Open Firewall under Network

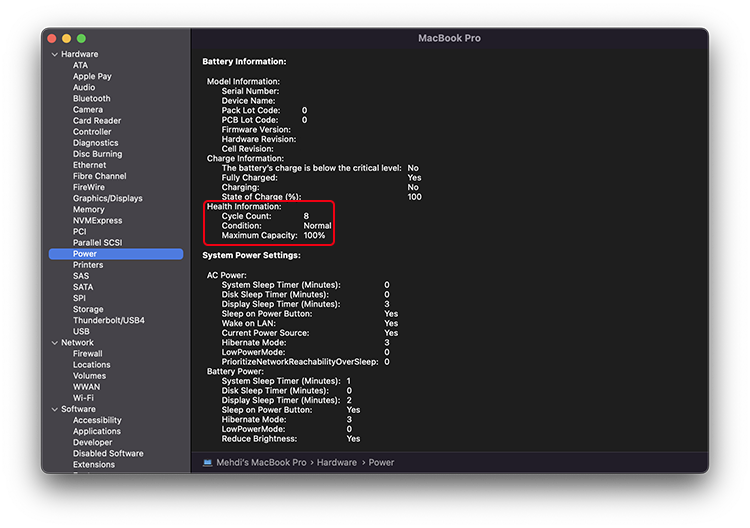(x=88, y=354)
